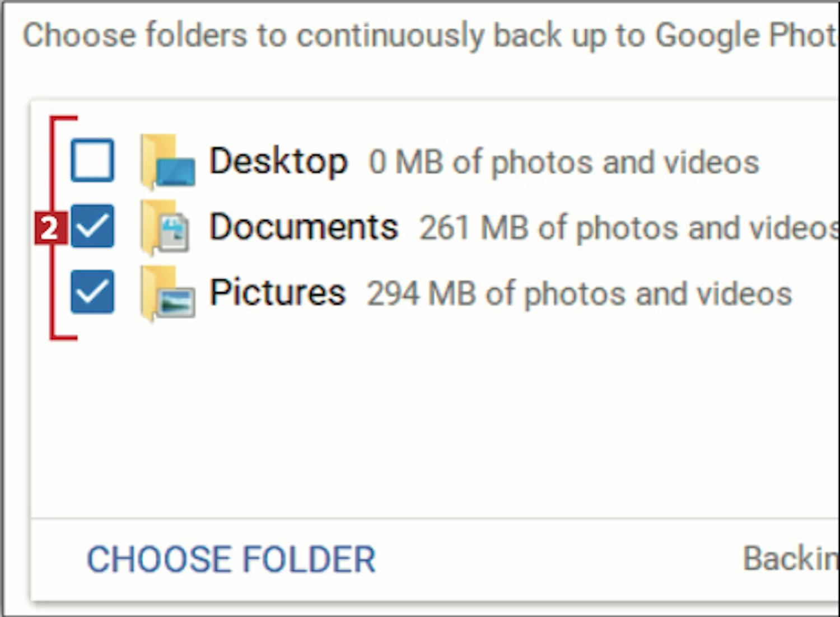This screenshot has height=617, width=840.
Task: Uncheck the Documents folder checkbox
Action: (92, 226)
